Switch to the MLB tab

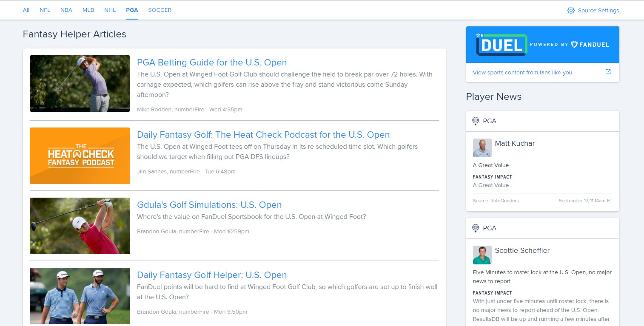tap(88, 10)
